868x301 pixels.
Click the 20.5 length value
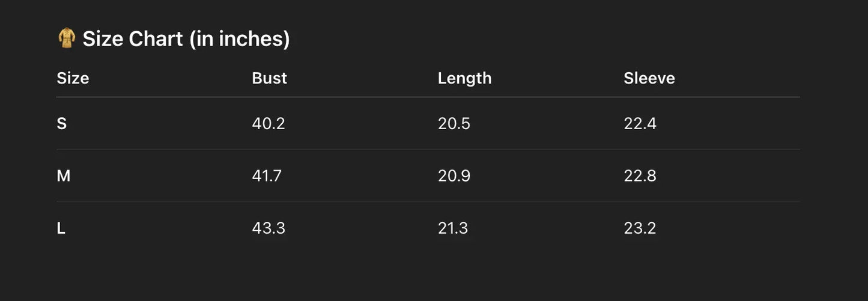tap(454, 124)
